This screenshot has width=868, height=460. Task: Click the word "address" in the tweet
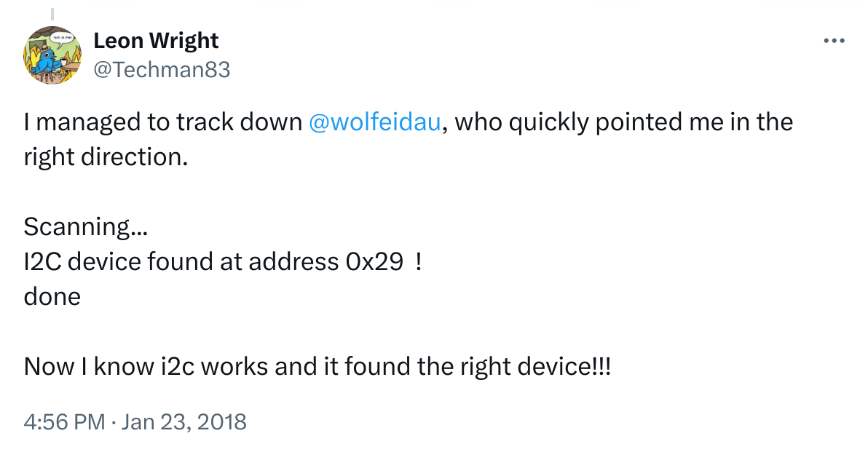pyautogui.click(x=293, y=262)
